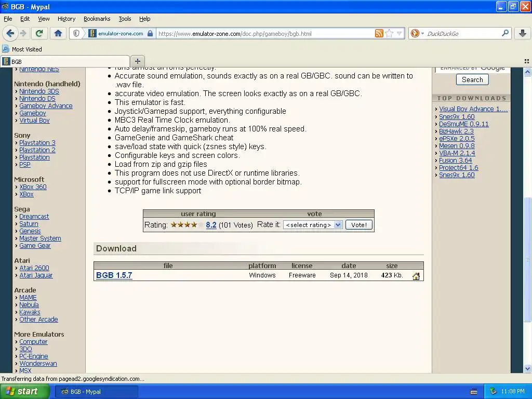Image resolution: width=532 pixels, height=399 pixels.
Task: Click the Google Search button
Action: (x=472, y=79)
